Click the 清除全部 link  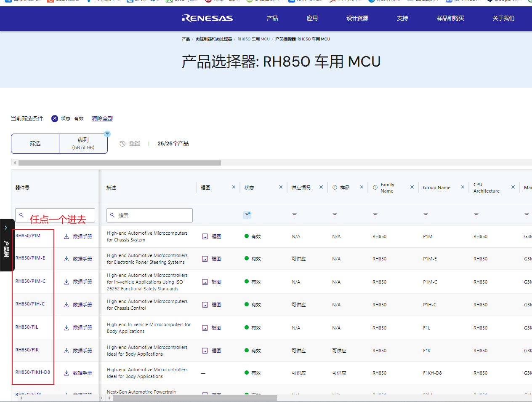pos(102,118)
